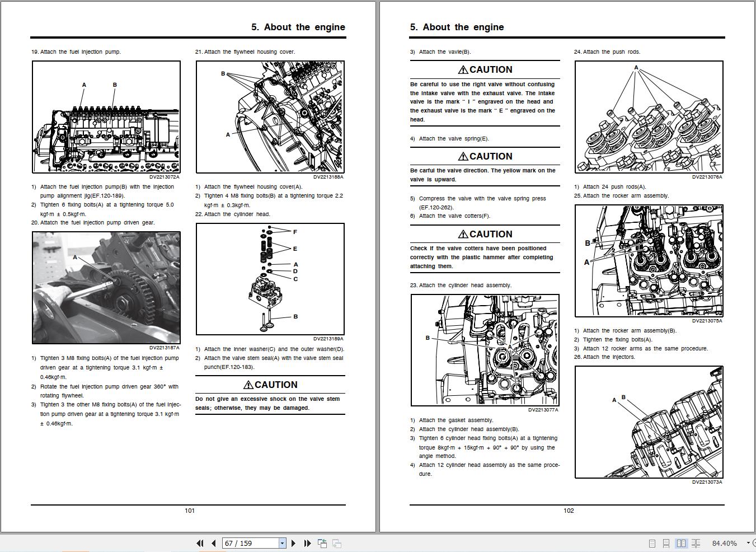Viewport: 756px width, 552px height.
Task: Click the text 'Attach the valve cotters(F).'
Action: point(454,216)
